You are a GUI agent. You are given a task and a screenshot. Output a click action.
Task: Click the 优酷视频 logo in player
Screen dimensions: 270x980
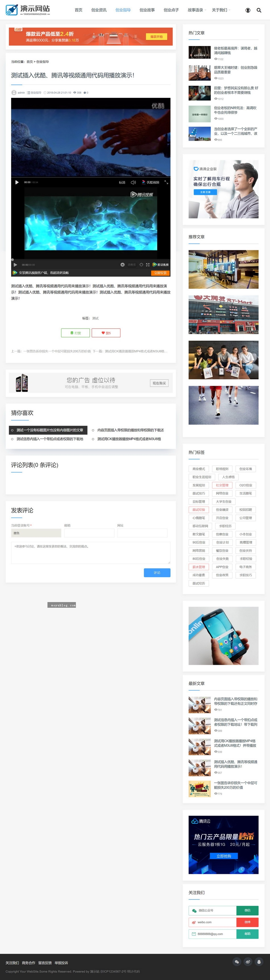click(150, 183)
